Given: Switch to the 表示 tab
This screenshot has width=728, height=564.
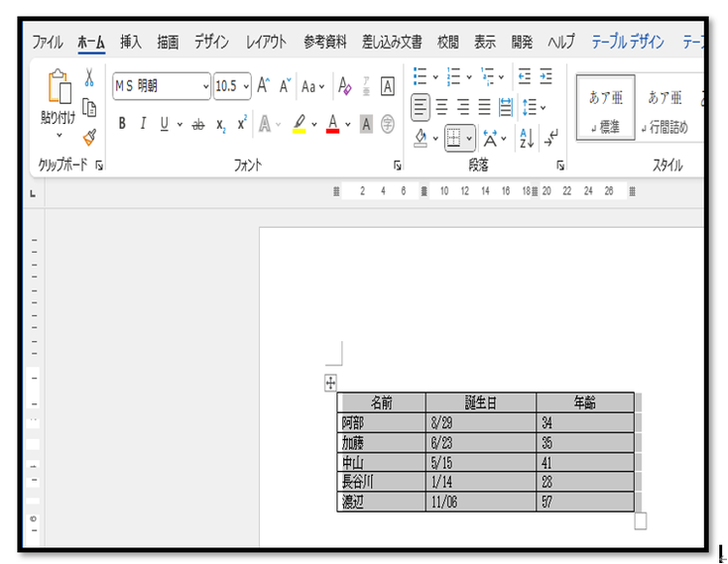Looking at the screenshot, I should (x=485, y=43).
